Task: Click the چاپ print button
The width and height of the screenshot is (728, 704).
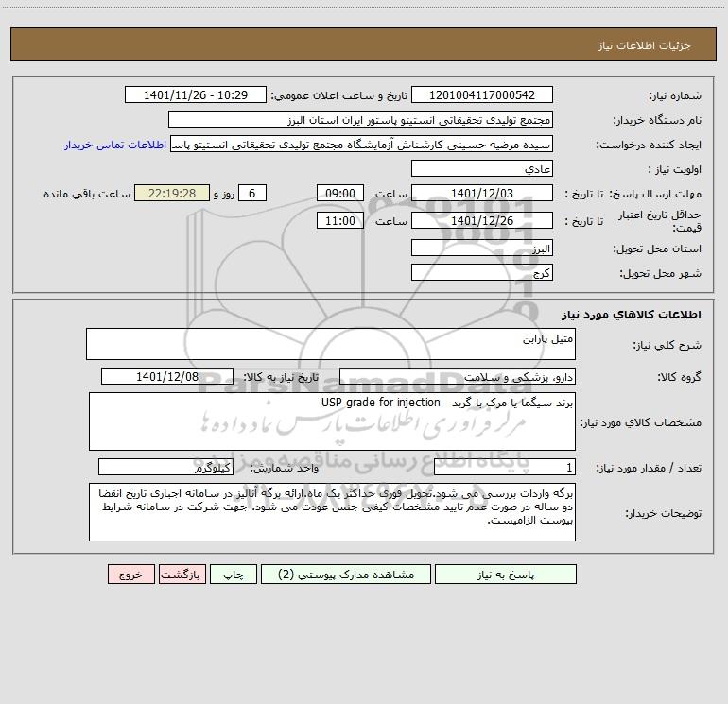Action: tap(234, 575)
